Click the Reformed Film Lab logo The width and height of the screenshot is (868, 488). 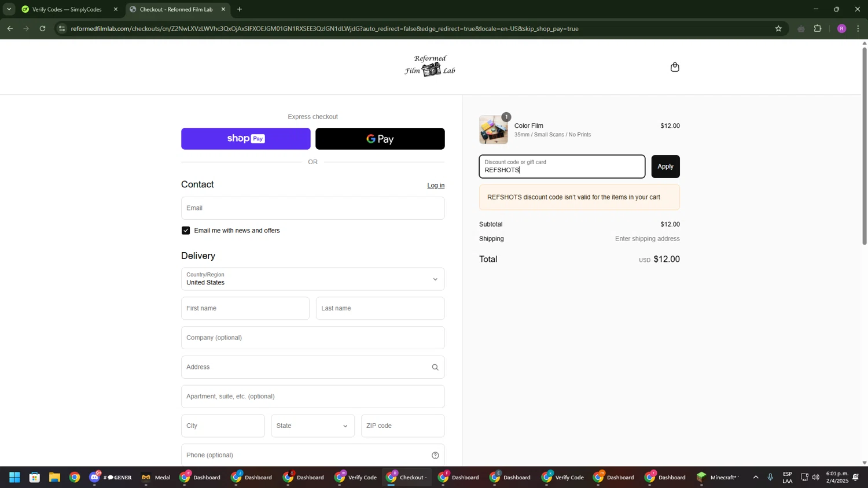point(430,65)
